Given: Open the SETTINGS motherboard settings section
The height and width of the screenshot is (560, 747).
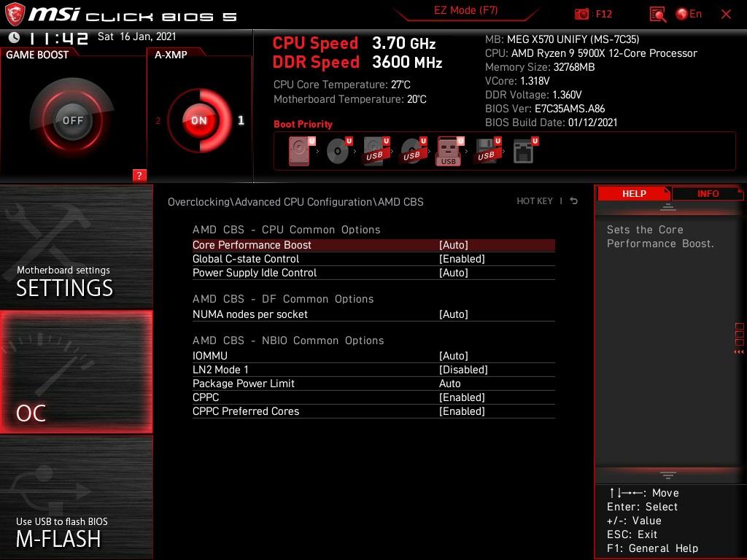Looking at the screenshot, I should (x=76, y=246).
